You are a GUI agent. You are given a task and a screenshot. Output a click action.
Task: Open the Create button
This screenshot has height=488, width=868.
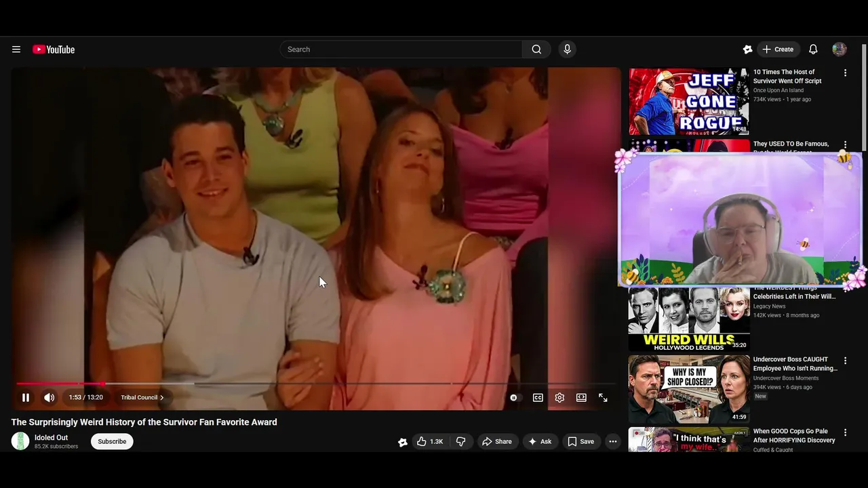[778, 49]
